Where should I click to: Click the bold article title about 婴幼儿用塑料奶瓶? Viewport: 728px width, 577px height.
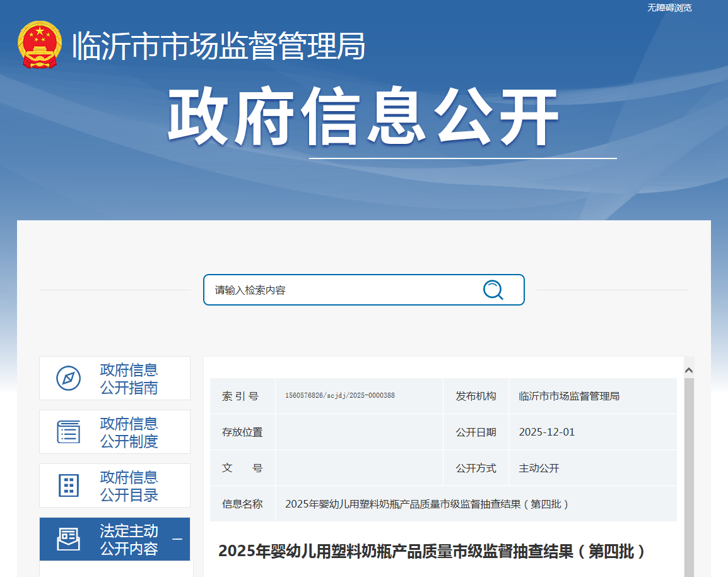pos(433,551)
